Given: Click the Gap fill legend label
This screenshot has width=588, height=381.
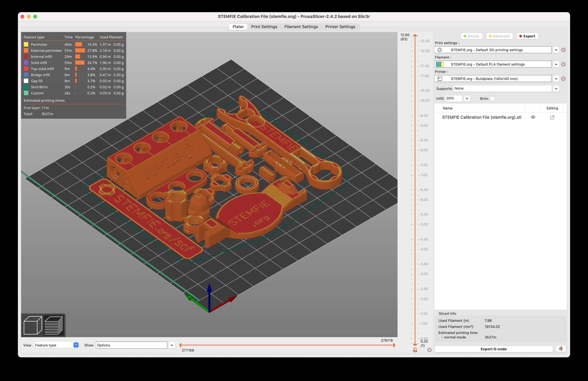Looking at the screenshot, I should tap(37, 81).
